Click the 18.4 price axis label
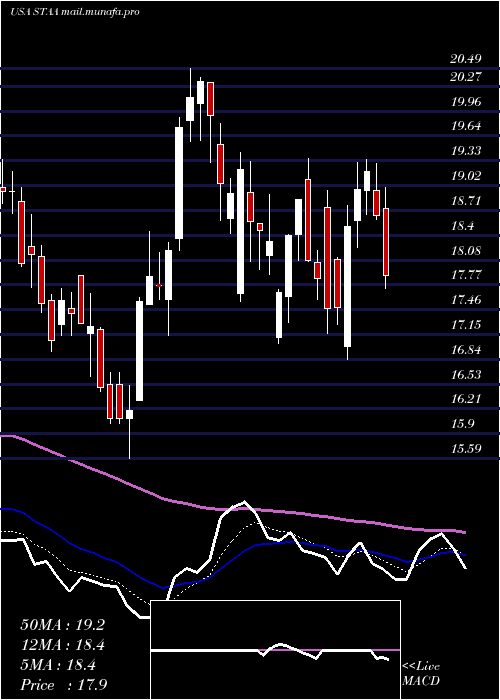Image resolution: width=500 pixels, height=700 pixels. [462, 226]
